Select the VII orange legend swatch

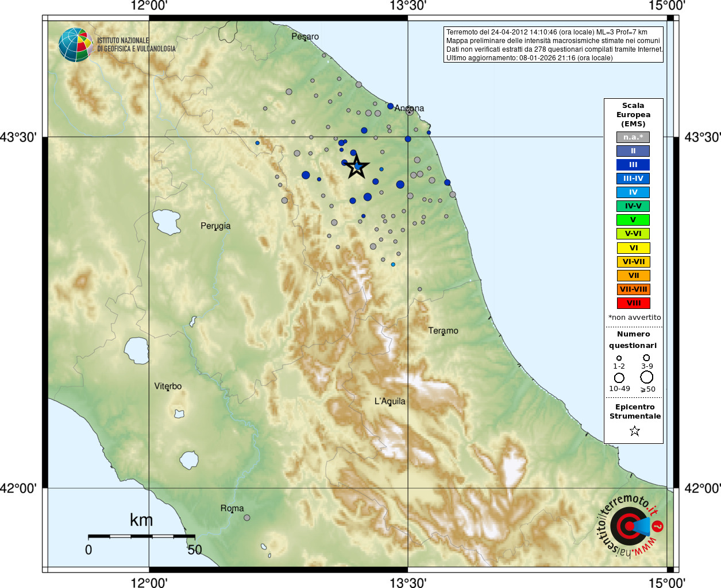click(633, 276)
